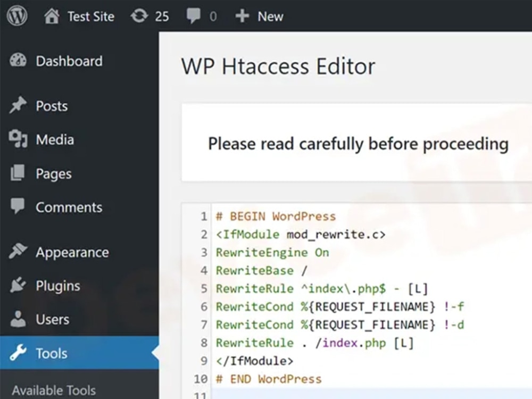532x399 pixels.
Task: Open the updates circular arrows icon
Action: pos(139,16)
